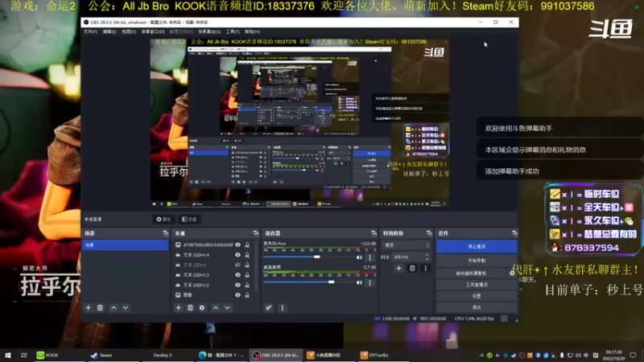Add a new scene with plus icon

tap(88, 307)
